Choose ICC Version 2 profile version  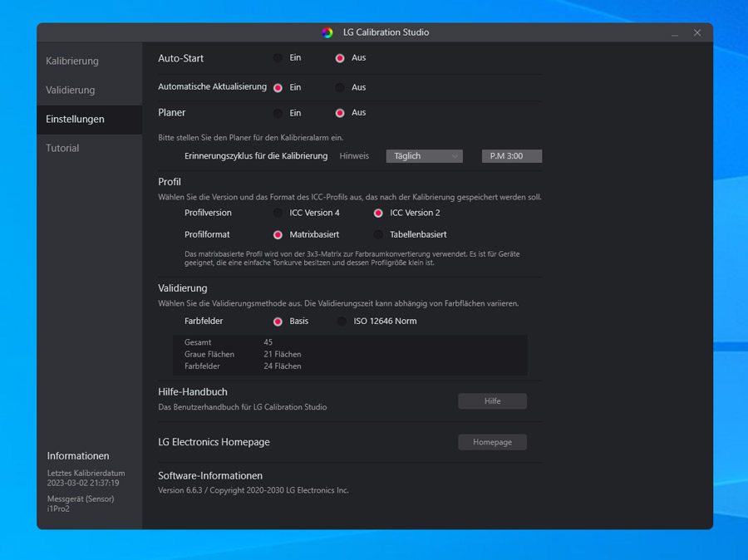[378, 214]
